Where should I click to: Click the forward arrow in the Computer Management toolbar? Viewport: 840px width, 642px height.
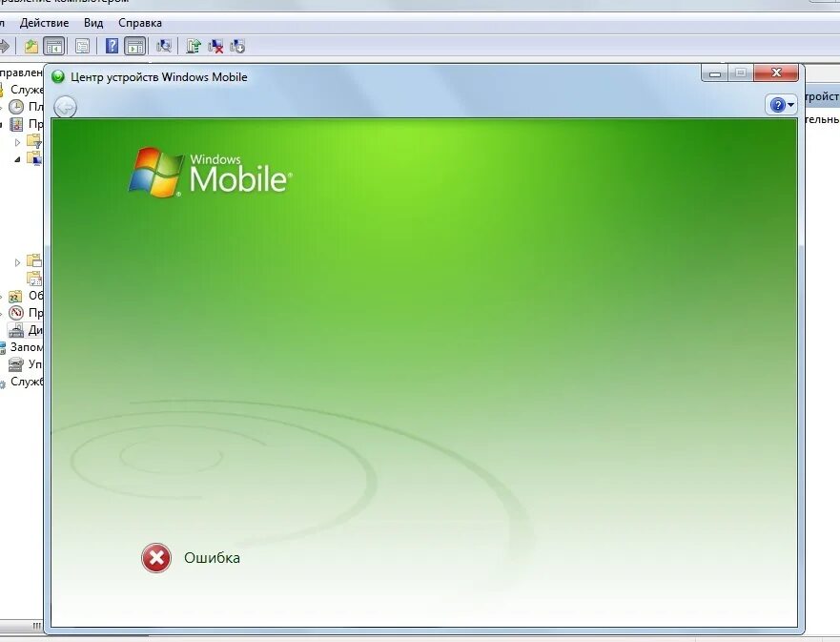pos(4,47)
